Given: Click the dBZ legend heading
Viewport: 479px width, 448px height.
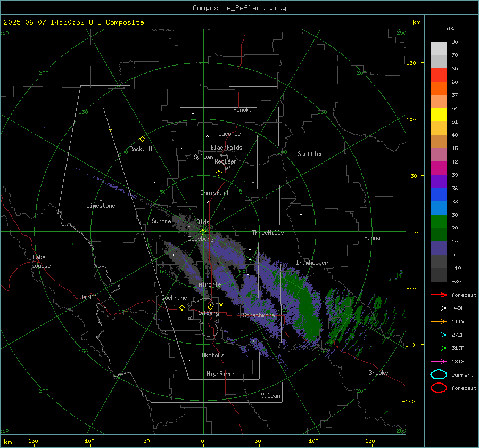Looking at the screenshot, I should tap(451, 29).
